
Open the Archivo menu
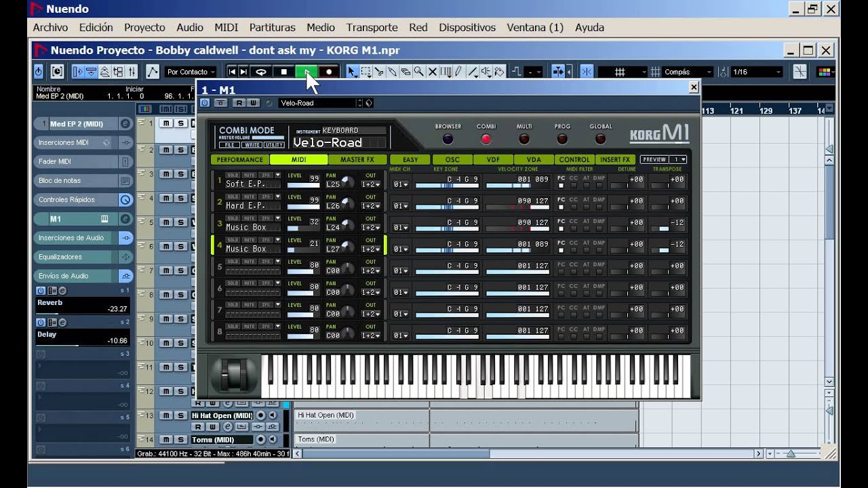pos(50,27)
